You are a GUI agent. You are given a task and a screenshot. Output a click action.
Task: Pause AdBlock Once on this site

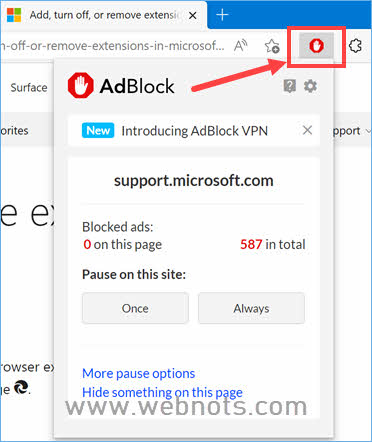(x=135, y=308)
